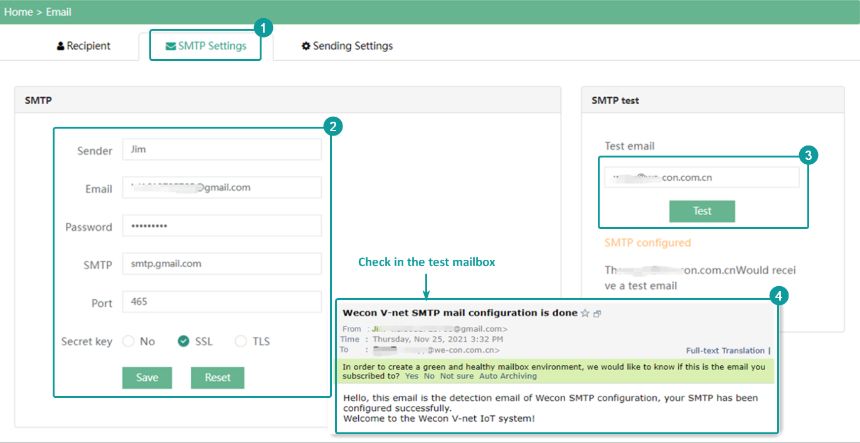Click the person icon on the Recipient tab
The height and width of the screenshot is (443, 860).
60,47
